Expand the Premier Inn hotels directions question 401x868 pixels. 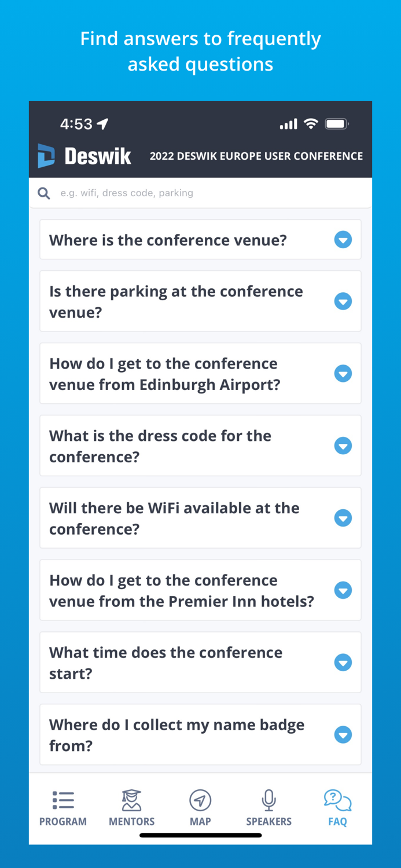[x=343, y=590]
